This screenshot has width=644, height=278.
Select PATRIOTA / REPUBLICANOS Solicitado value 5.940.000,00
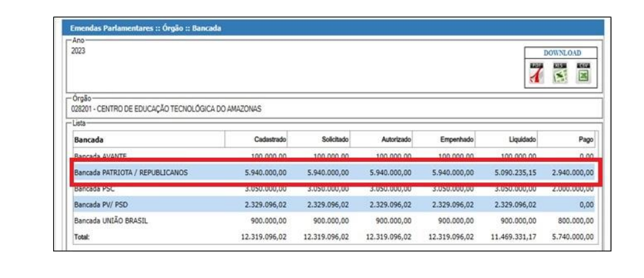coord(328,173)
